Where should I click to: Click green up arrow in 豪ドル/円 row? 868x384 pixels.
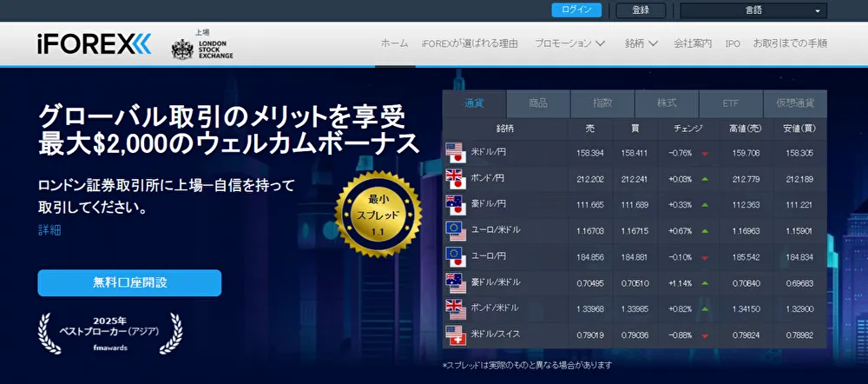pyautogui.click(x=705, y=205)
